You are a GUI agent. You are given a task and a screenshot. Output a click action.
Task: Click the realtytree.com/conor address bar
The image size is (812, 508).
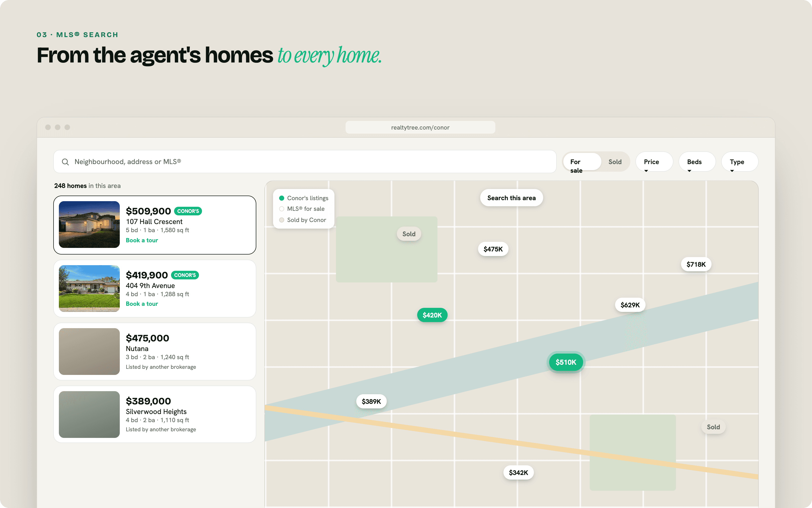click(420, 127)
